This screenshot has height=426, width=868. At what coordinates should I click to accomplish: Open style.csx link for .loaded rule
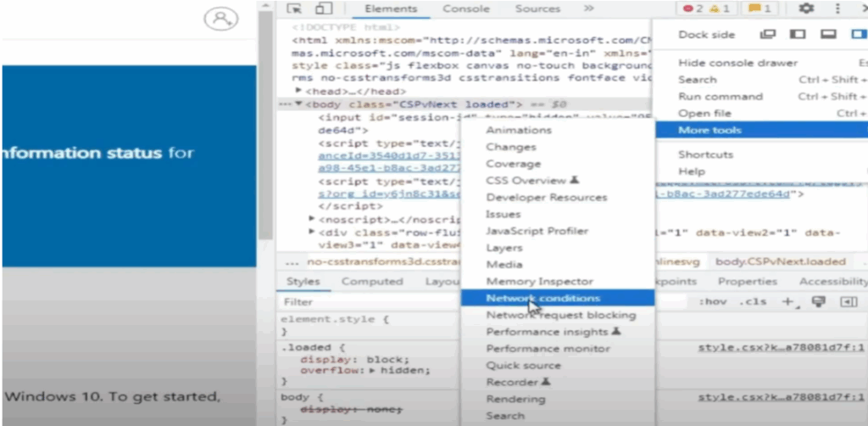[781, 348]
